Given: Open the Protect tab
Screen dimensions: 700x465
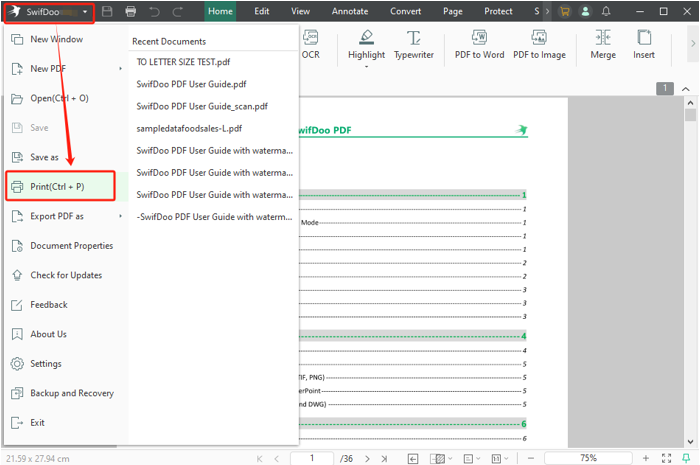Looking at the screenshot, I should pos(498,11).
